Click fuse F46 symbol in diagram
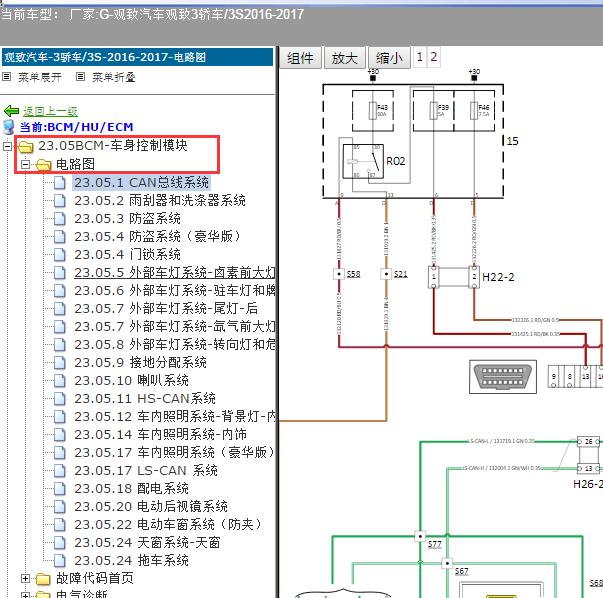This screenshot has width=603, height=598. pos(474,111)
